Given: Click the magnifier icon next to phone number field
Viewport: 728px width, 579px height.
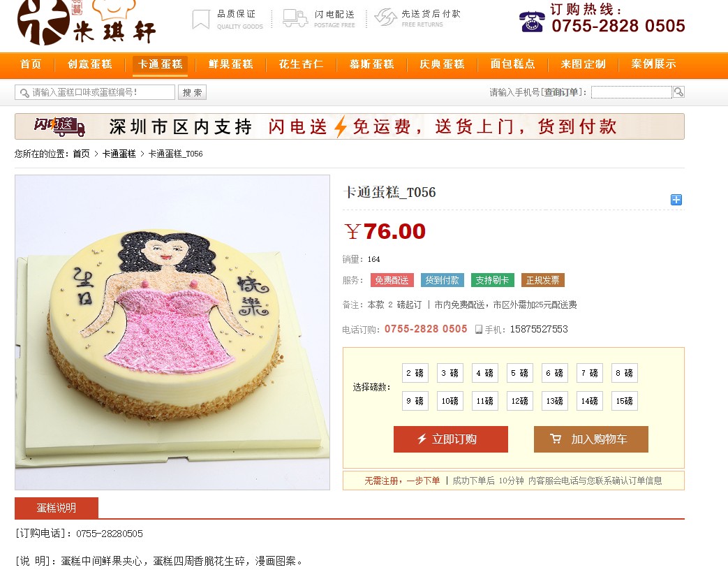Looking at the screenshot, I should click(678, 92).
